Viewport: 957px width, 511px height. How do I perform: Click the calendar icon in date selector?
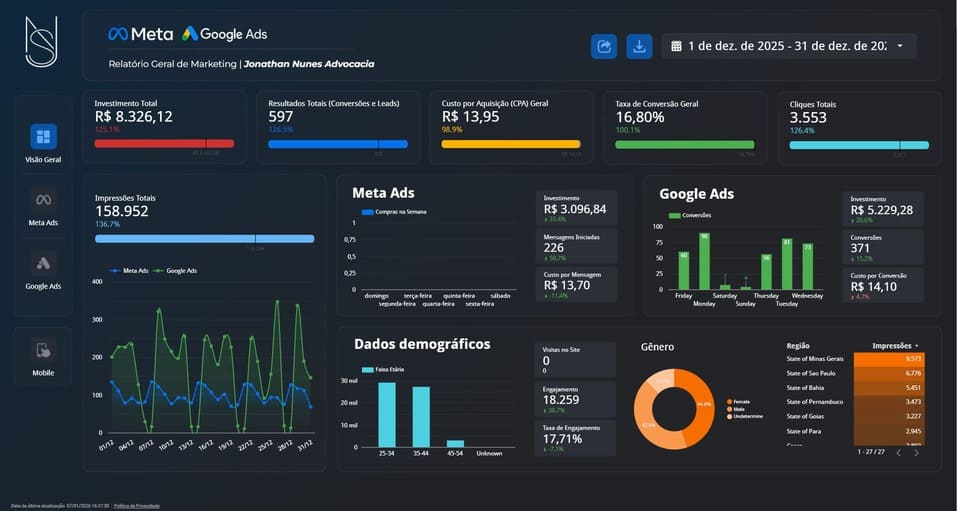tap(676, 46)
